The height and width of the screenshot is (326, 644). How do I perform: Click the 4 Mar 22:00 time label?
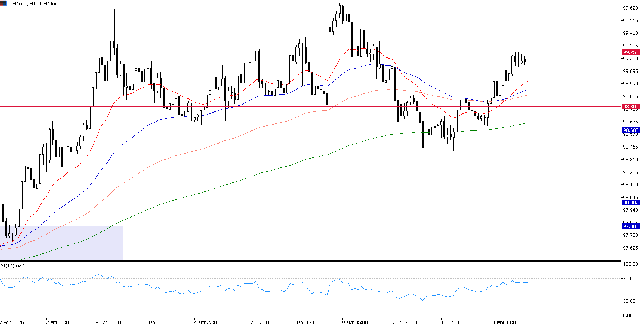point(207,322)
